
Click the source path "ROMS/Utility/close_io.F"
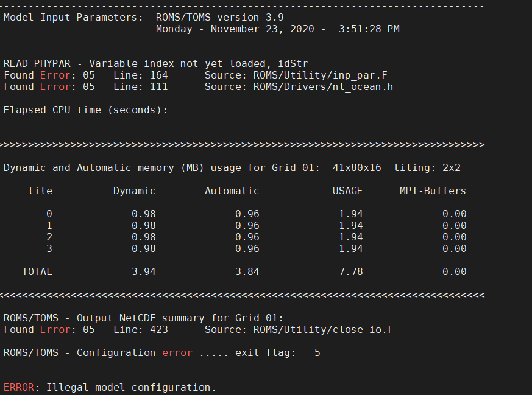click(x=323, y=329)
